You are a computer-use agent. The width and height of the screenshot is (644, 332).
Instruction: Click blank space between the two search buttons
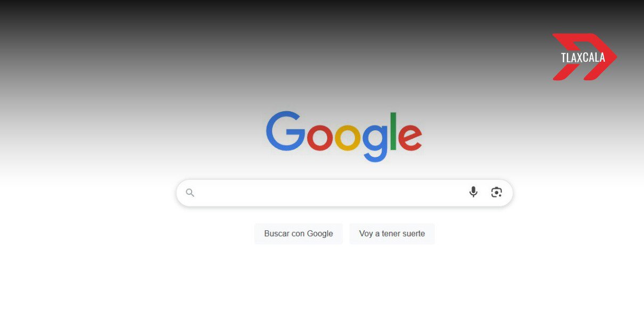346,234
